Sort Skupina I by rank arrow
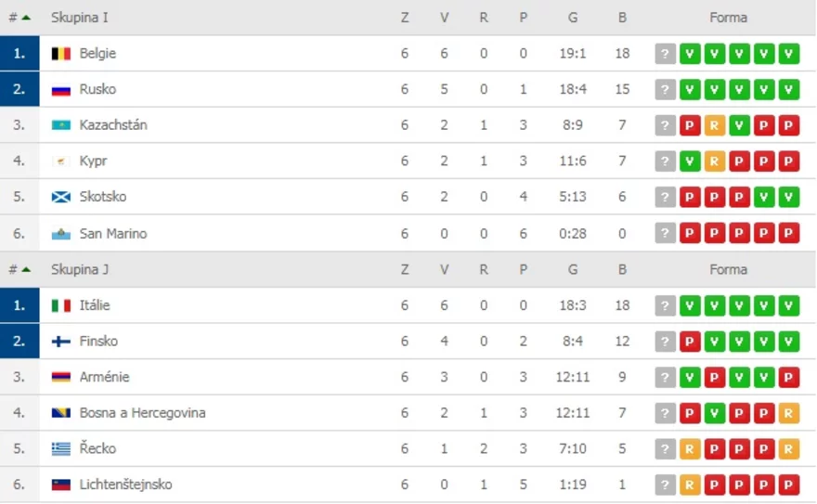 [x=19, y=18]
